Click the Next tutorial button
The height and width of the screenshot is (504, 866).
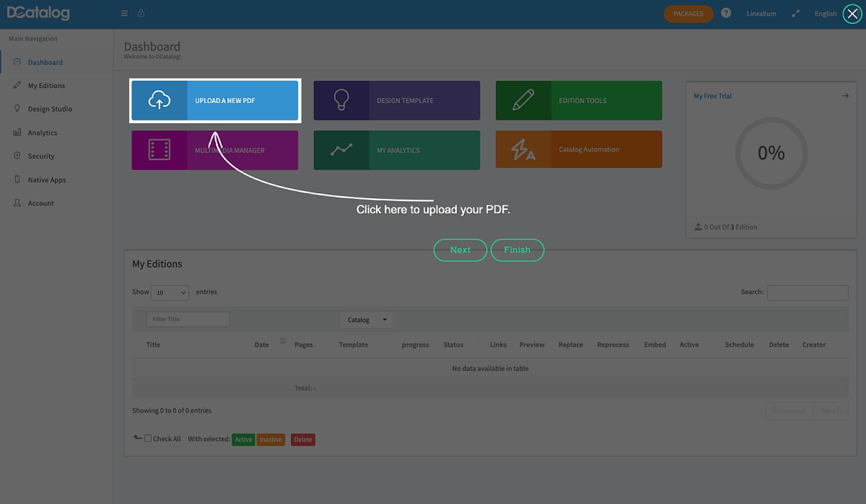tap(460, 250)
